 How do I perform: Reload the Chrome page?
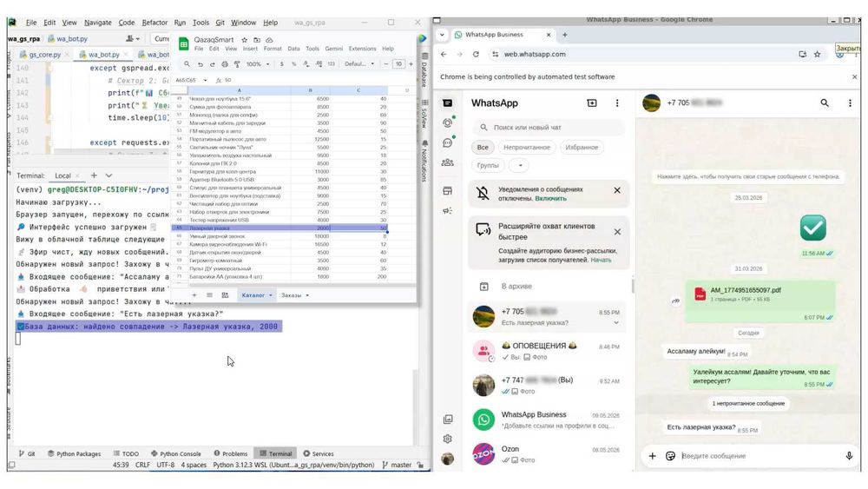[476, 54]
